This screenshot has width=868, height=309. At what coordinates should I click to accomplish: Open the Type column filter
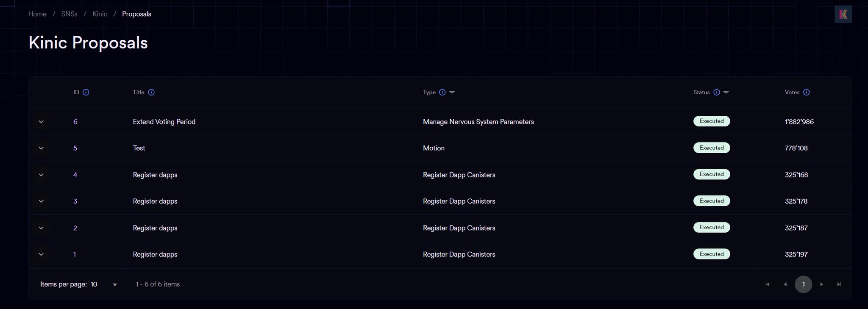click(x=452, y=93)
